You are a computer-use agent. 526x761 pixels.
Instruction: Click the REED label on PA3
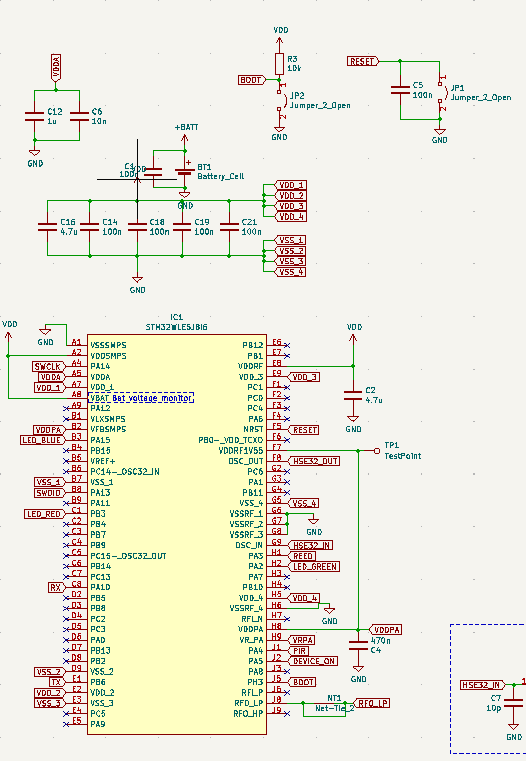pos(302,556)
